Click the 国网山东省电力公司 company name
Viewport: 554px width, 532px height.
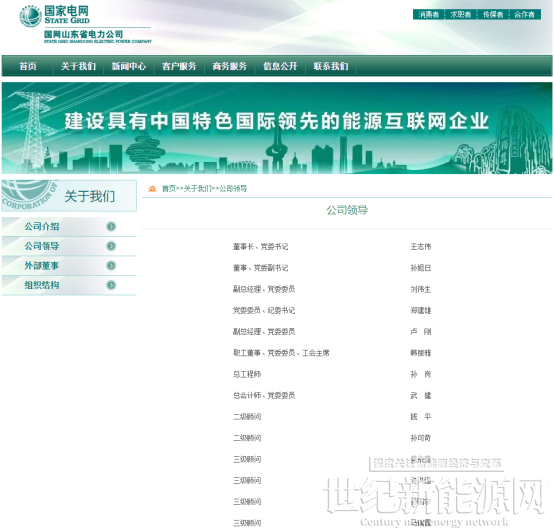pyautogui.click(x=84, y=34)
